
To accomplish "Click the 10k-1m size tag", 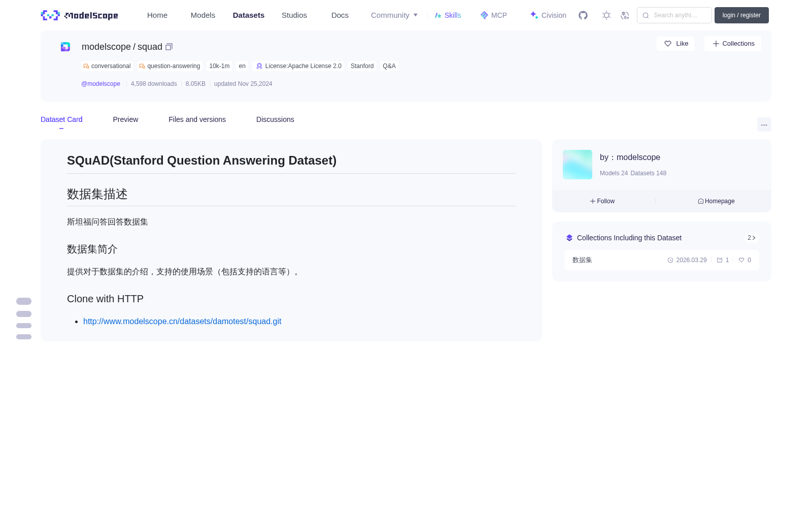I will 219,66.
